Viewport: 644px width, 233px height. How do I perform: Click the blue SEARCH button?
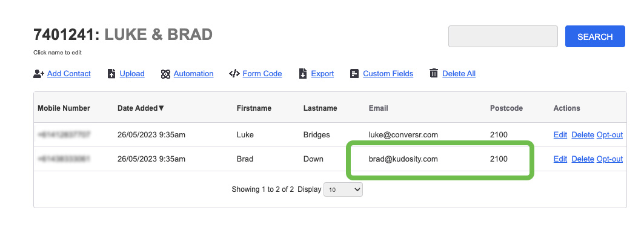[595, 36]
